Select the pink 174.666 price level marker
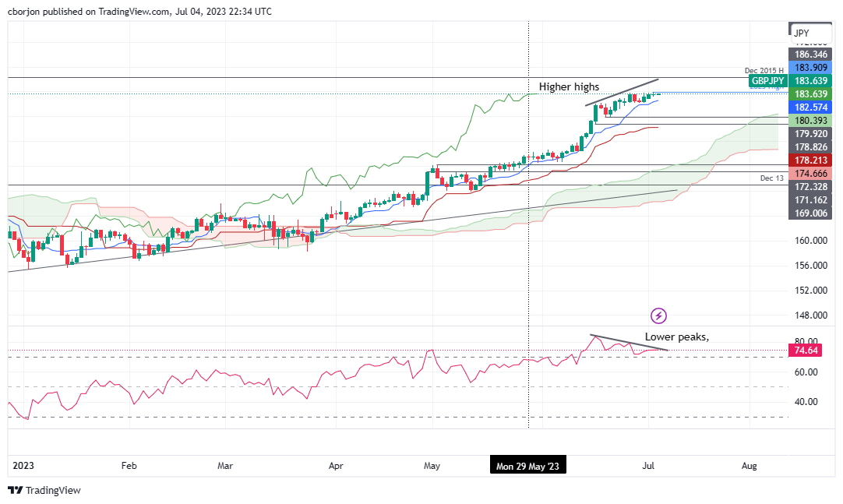This screenshot has width=843, height=504. (810, 174)
